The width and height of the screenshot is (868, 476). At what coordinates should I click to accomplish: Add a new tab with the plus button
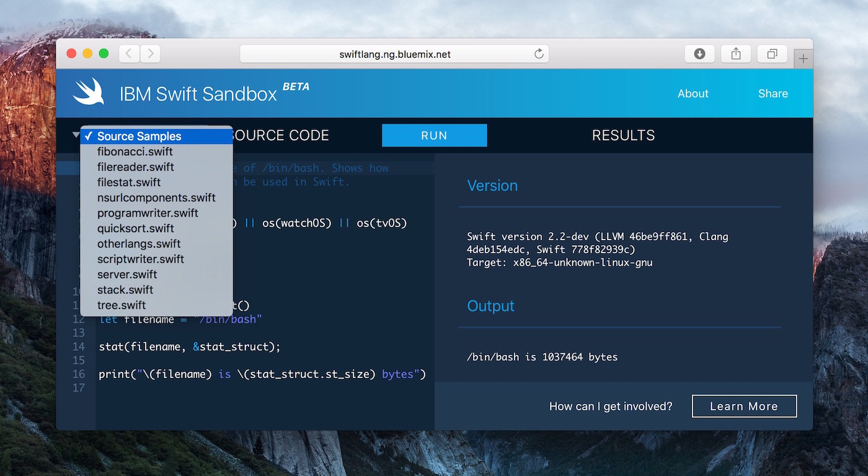(x=803, y=58)
